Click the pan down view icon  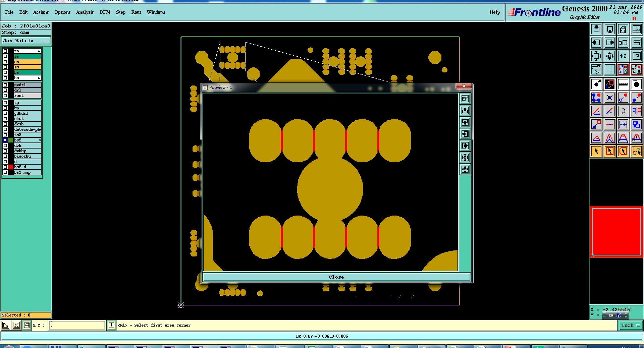pos(610,29)
